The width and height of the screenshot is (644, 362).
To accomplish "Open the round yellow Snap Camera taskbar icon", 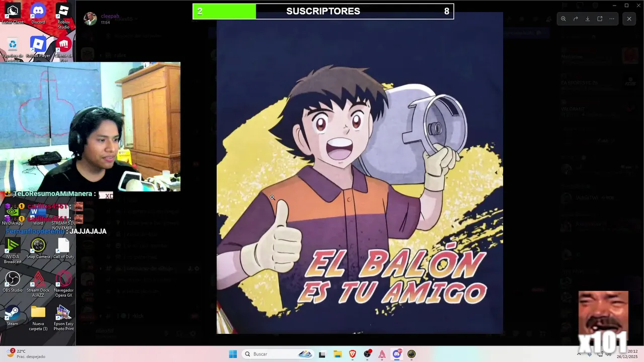I will [x=412, y=354].
